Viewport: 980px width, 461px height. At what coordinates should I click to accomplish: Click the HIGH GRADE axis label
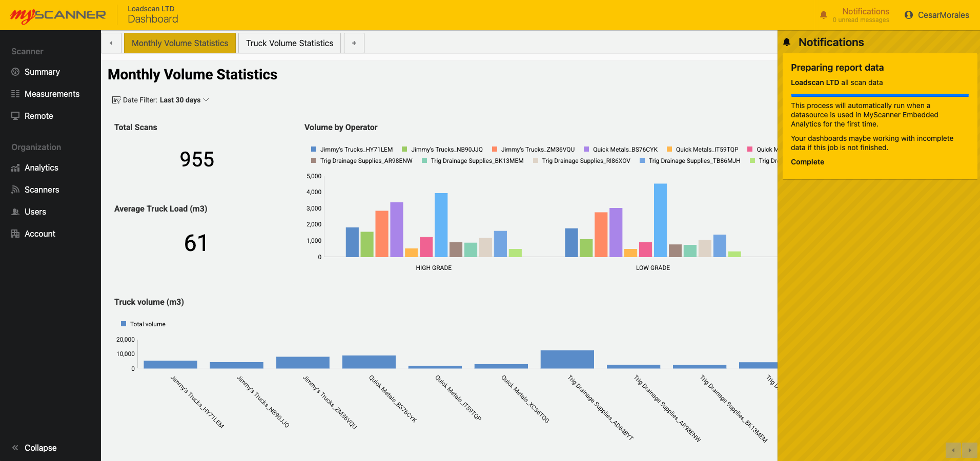(434, 268)
